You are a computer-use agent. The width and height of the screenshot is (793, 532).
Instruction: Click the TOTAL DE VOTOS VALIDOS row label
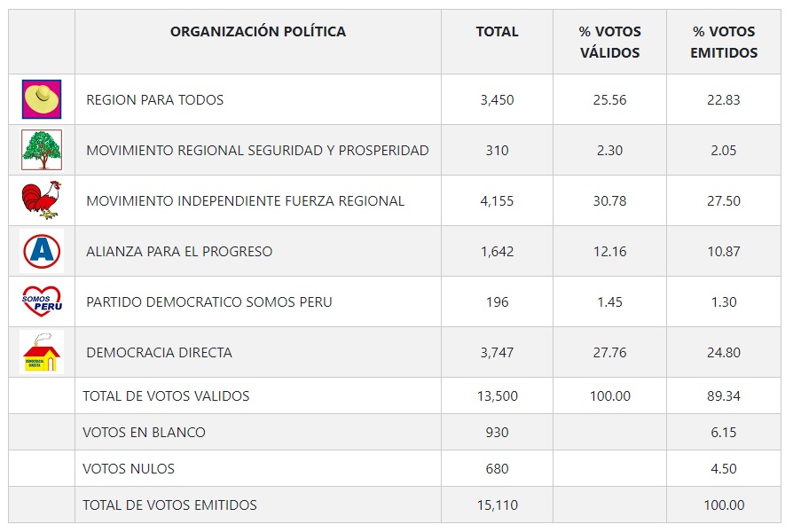coord(166,396)
